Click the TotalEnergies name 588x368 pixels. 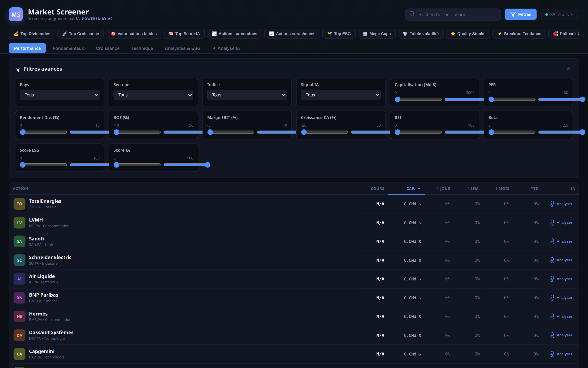coord(45,201)
